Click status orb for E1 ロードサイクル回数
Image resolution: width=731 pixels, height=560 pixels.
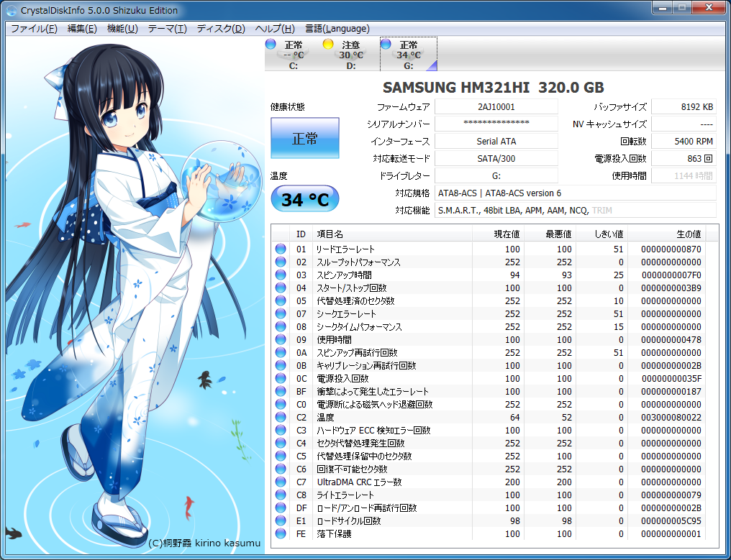click(x=281, y=520)
